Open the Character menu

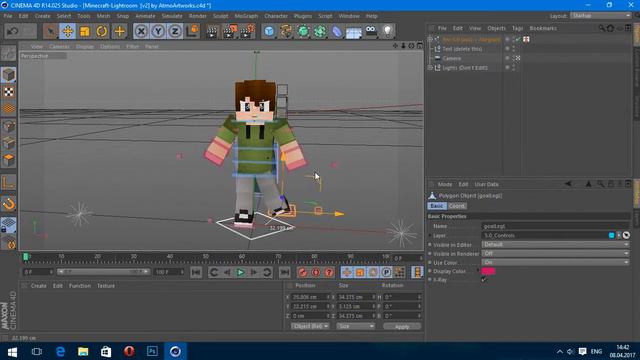276,16
